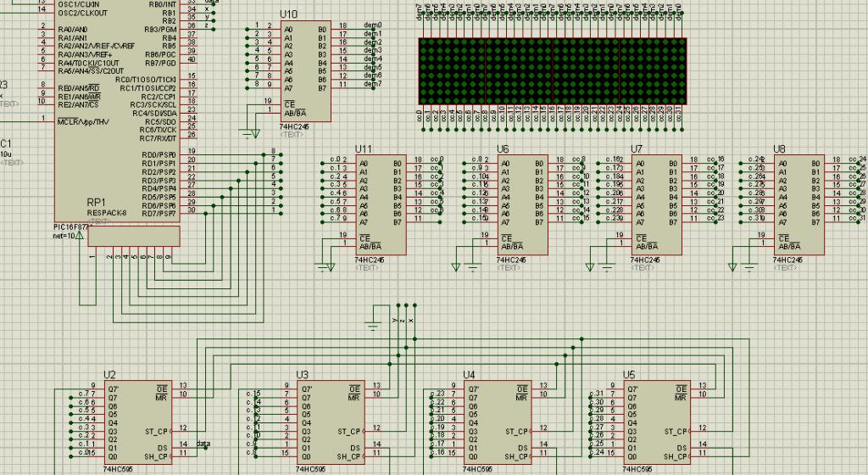868x475 pixels.
Task: Click the U3 reference label
Action: tap(303, 375)
